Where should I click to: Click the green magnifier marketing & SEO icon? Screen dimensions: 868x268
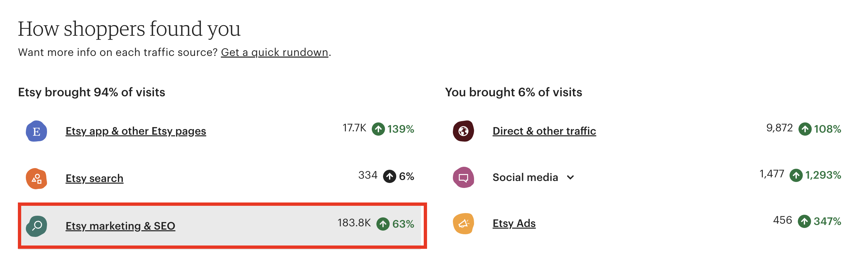36,226
